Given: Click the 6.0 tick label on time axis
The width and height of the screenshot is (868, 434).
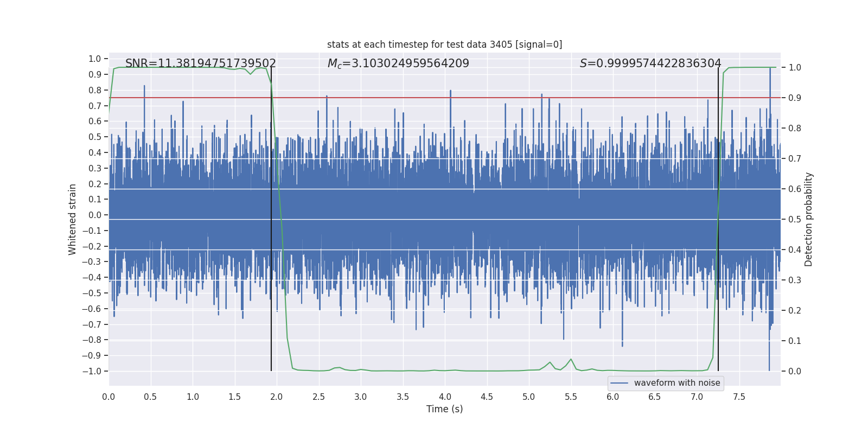Looking at the screenshot, I should click(613, 397).
